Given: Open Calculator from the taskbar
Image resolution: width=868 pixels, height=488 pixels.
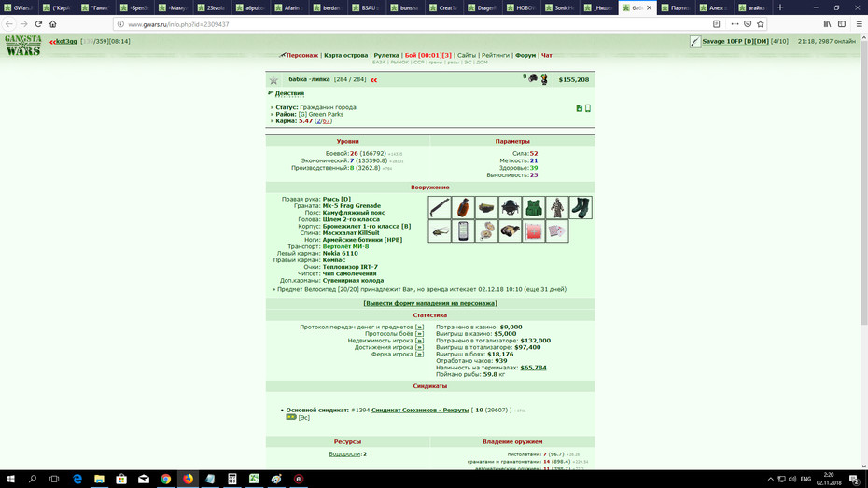Looking at the screenshot, I should (232, 480).
